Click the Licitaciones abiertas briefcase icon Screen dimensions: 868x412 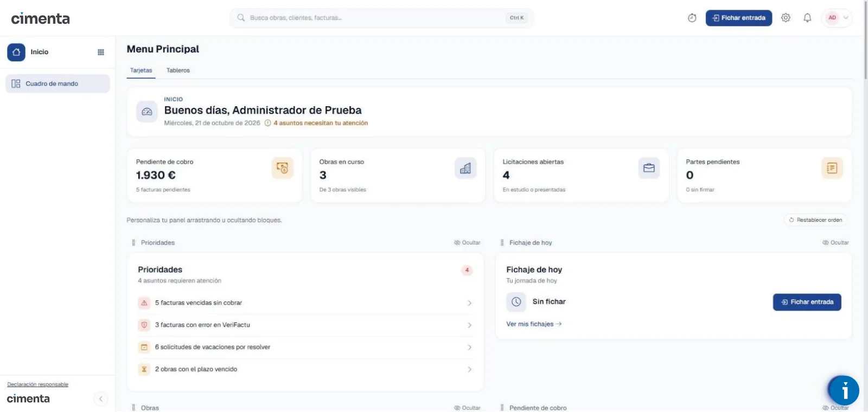(649, 168)
